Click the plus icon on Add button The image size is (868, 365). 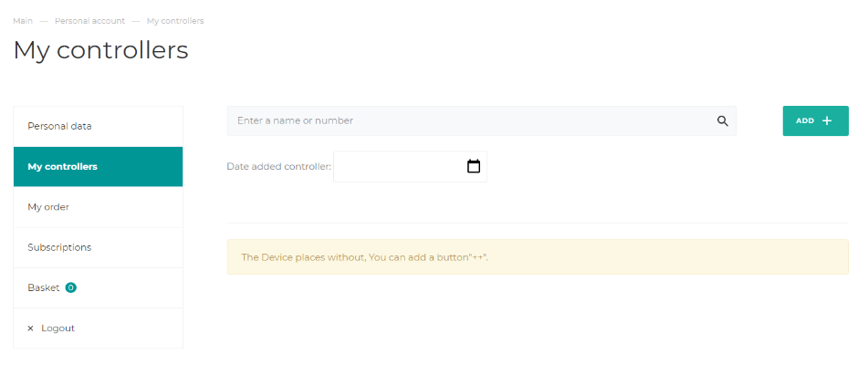827,120
